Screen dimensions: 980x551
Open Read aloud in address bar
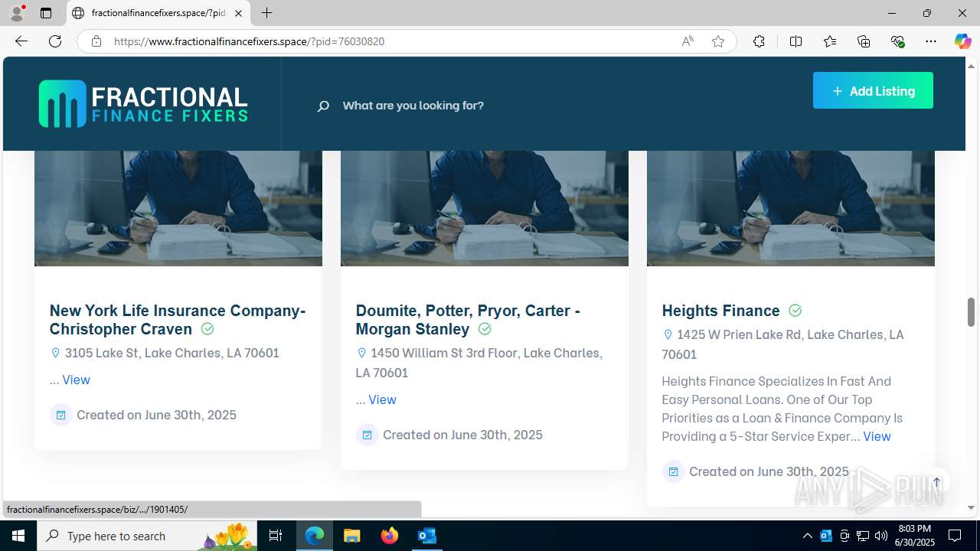point(688,41)
